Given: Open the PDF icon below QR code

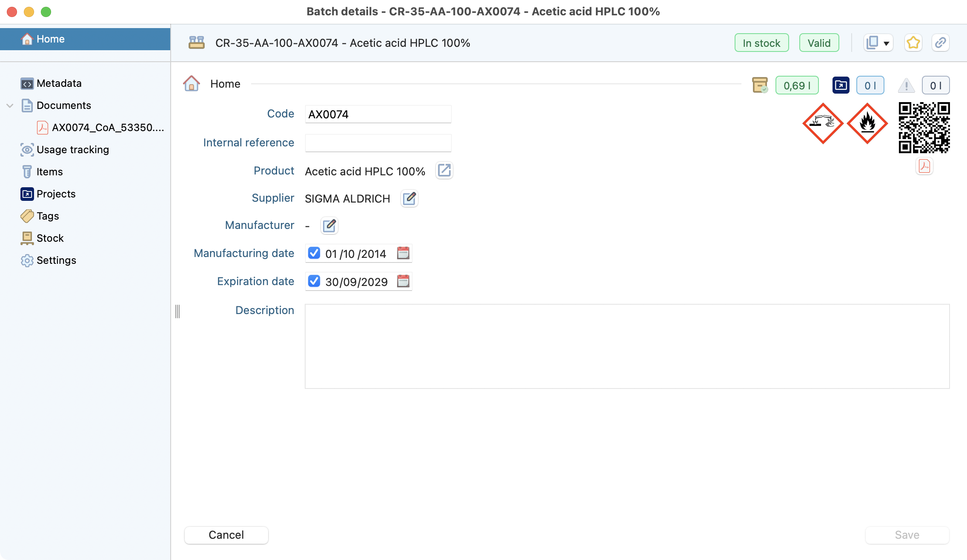Looking at the screenshot, I should (924, 166).
